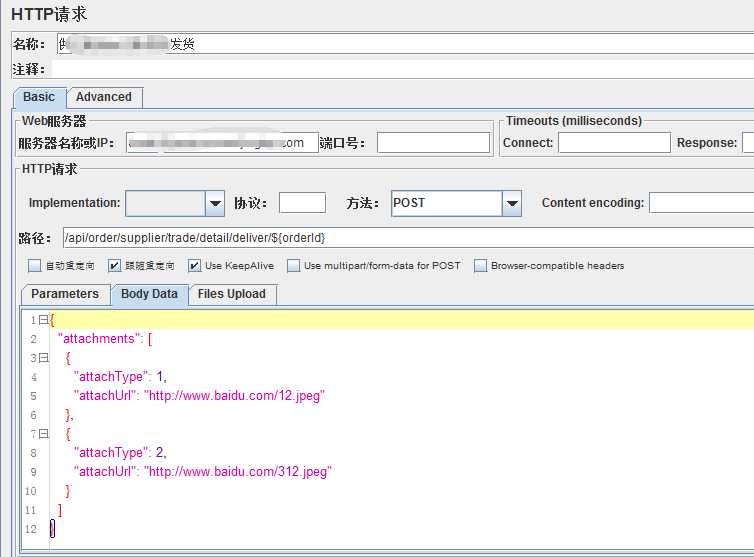This screenshot has width=754, height=557.
Task: Toggle the auto redirect checkbox (自动重定向)
Action: [35, 266]
